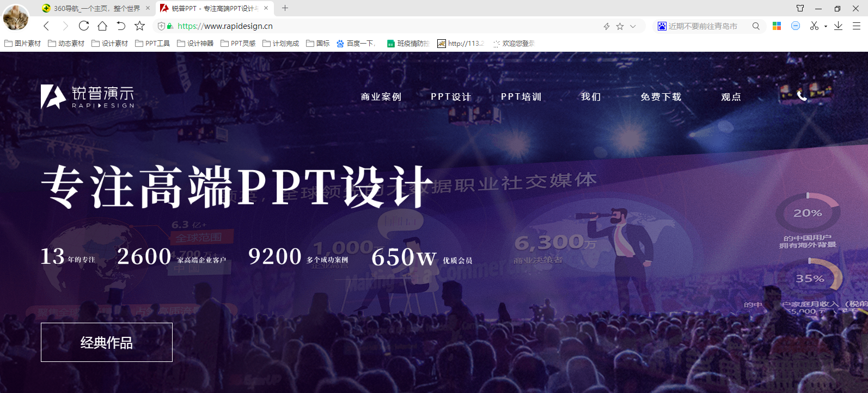Open the 设计素材 bookmark folder
This screenshot has height=393, width=868.
pos(110,44)
